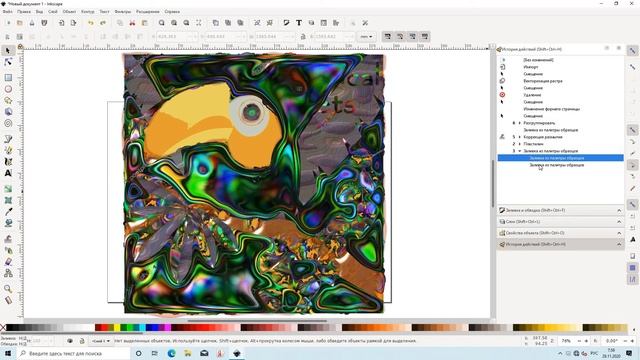Viewport: 640px width, 360px height.
Task: Expand the 'Слои' panel chevron
Action: pyautogui.click(x=619, y=222)
